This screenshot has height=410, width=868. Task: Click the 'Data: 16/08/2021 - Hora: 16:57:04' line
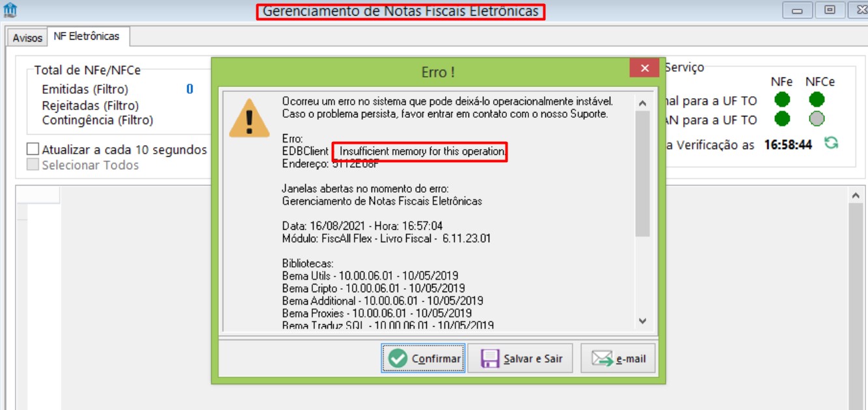tap(362, 226)
